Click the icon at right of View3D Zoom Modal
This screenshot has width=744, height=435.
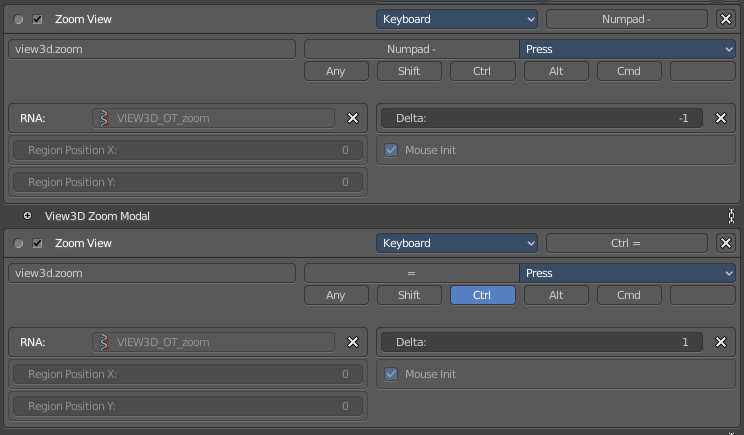point(731,216)
